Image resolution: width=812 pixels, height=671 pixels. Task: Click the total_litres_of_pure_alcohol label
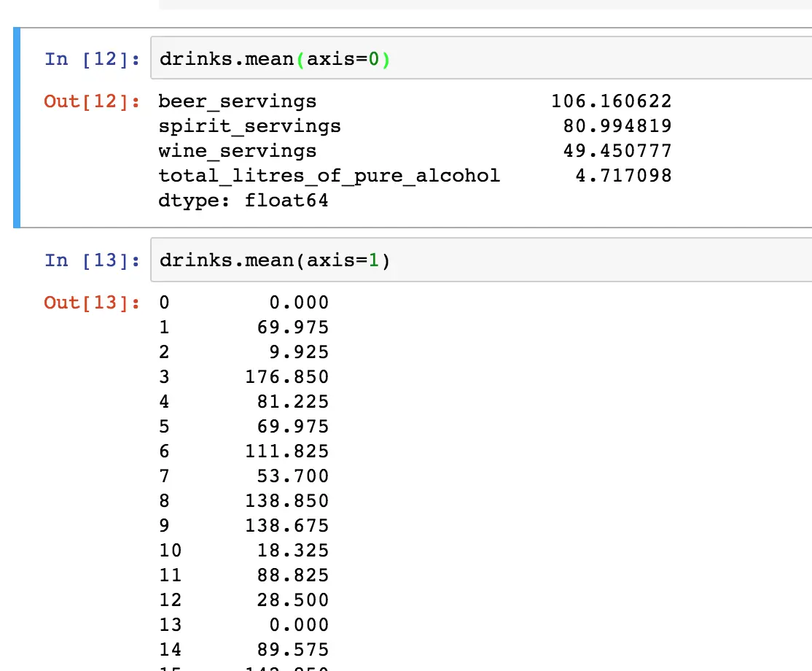329,176
